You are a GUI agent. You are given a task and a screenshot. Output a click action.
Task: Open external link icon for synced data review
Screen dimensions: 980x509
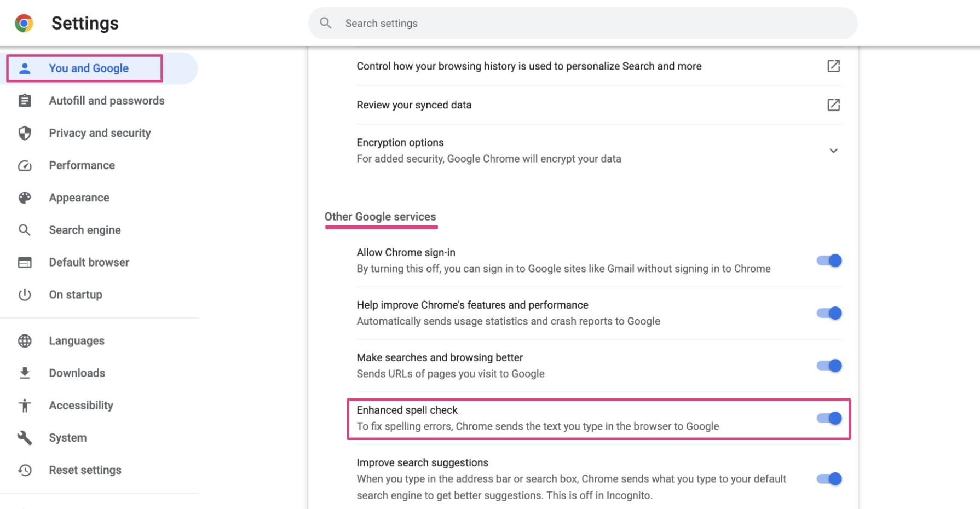pyautogui.click(x=833, y=105)
